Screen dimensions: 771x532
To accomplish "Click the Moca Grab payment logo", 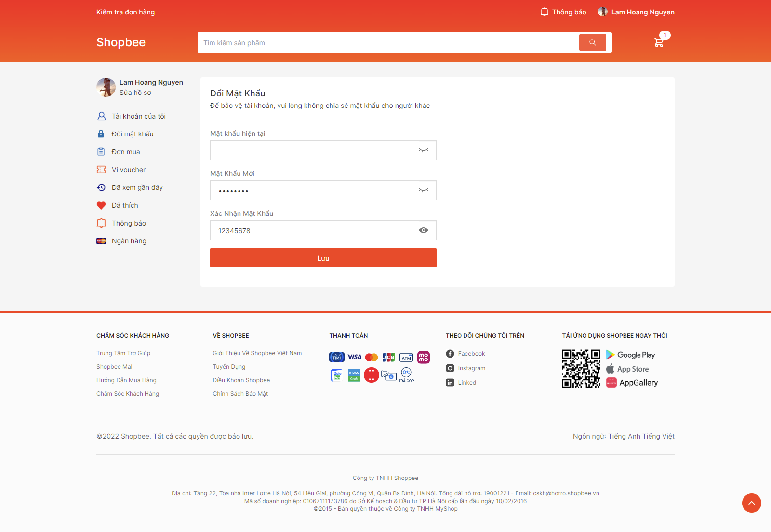I will (x=354, y=375).
